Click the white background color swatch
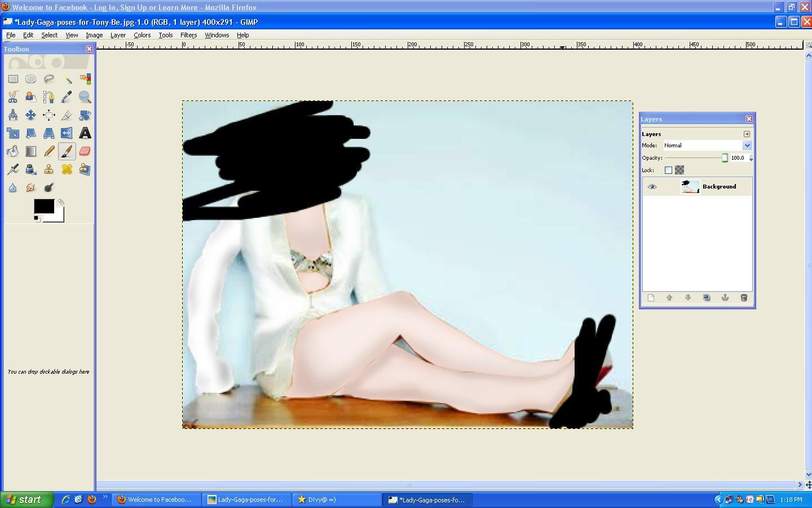The width and height of the screenshot is (812, 508). (59, 217)
